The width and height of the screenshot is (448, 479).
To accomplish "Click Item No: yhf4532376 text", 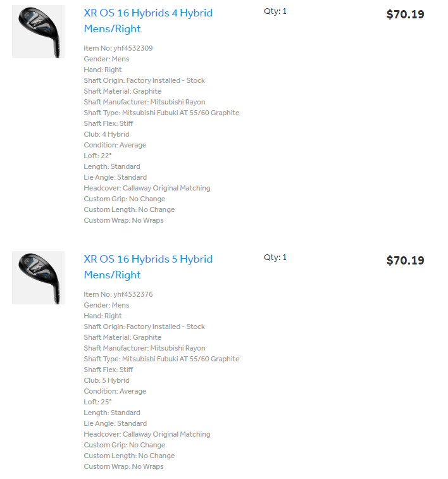I will point(118,294).
